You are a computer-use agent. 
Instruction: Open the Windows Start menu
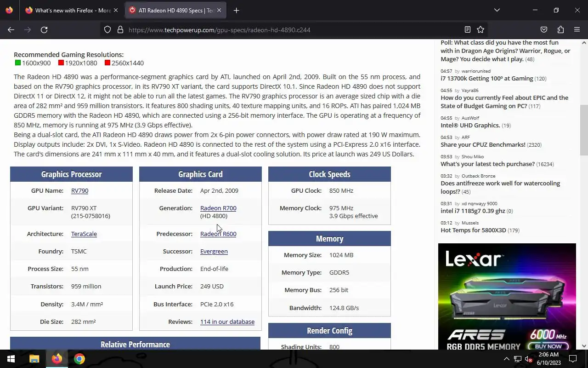[x=11, y=359]
